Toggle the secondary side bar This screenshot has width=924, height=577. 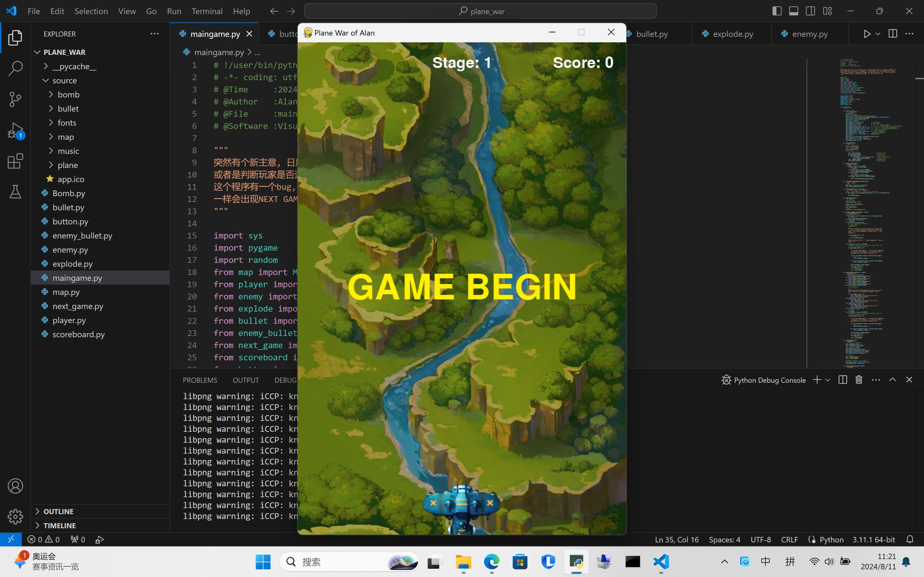pos(810,11)
